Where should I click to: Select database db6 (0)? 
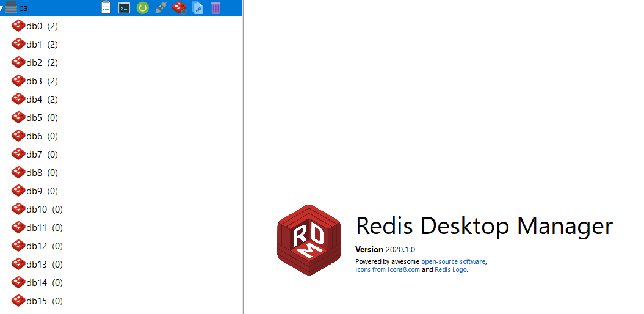click(x=42, y=136)
